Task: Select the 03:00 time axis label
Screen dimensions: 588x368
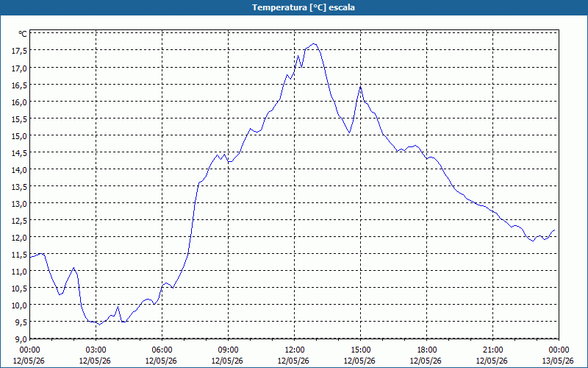Action: coord(96,350)
